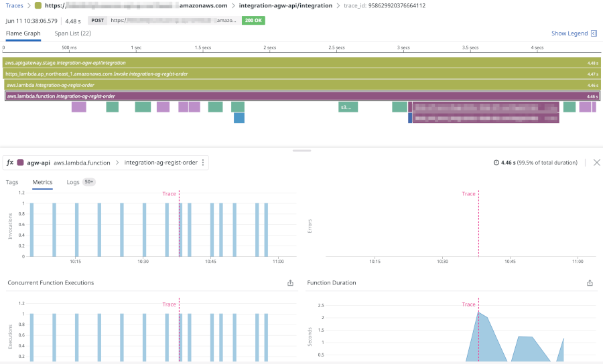603x364 pixels.
Task: Open the Traces breadcrumb link
Action: pyautogui.click(x=14, y=6)
